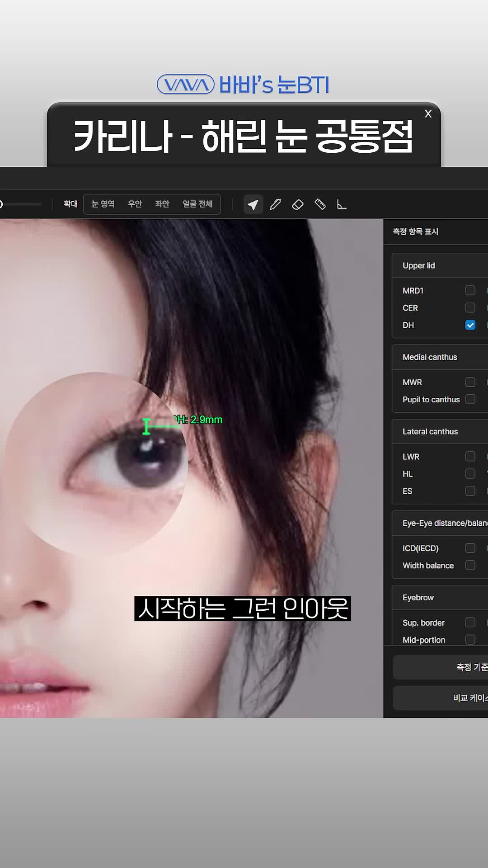Click the zoom slider track

pos(23,204)
